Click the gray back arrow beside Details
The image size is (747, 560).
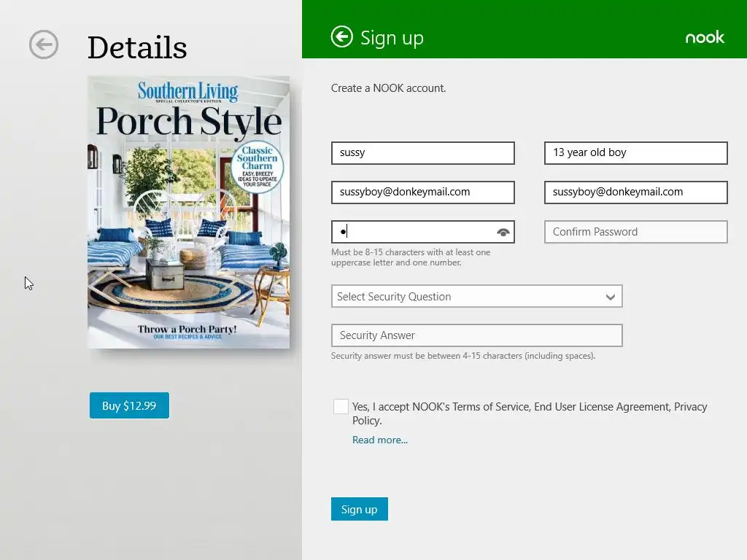43,44
